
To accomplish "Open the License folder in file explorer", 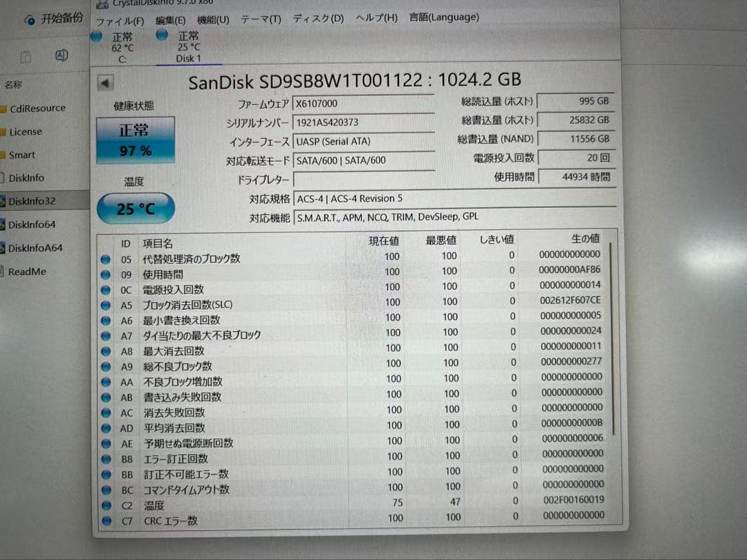I will tap(26, 132).
